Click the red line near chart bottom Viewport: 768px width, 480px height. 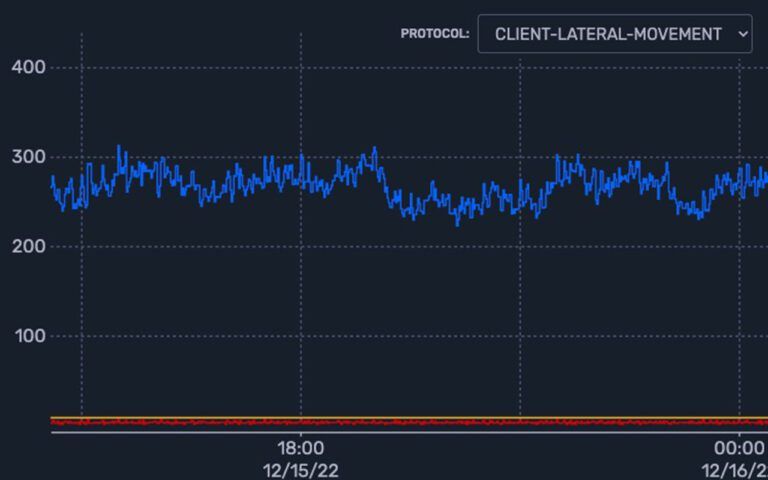point(409,422)
